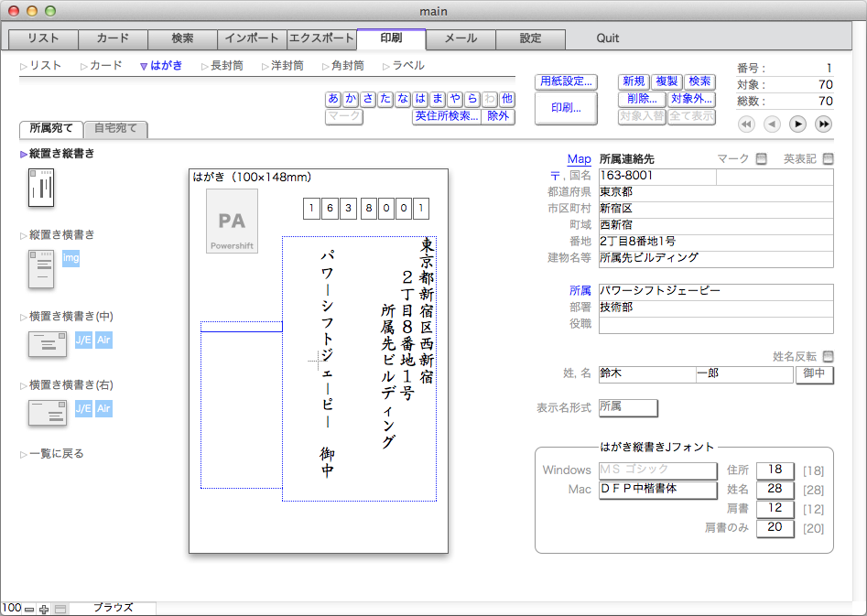Image resolution: width=867 pixels, height=616 pixels.
Task: Jump to last record arrow button
Action: point(823,124)
